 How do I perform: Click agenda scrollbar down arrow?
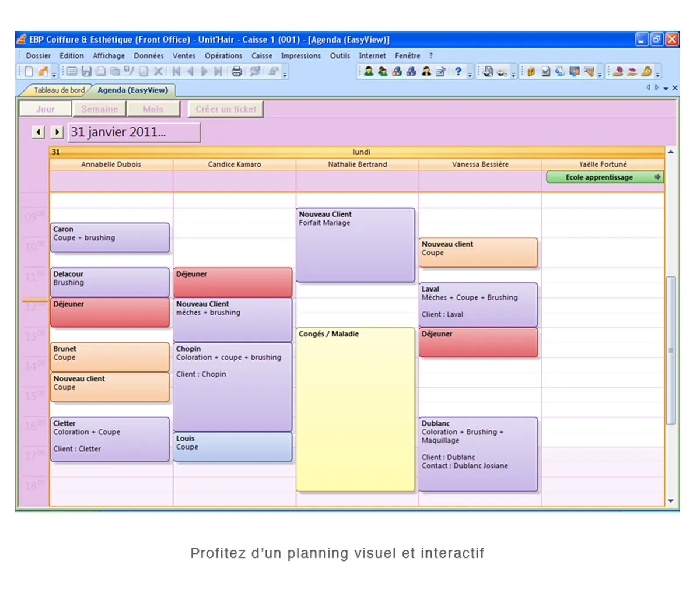tap(671, 501)
